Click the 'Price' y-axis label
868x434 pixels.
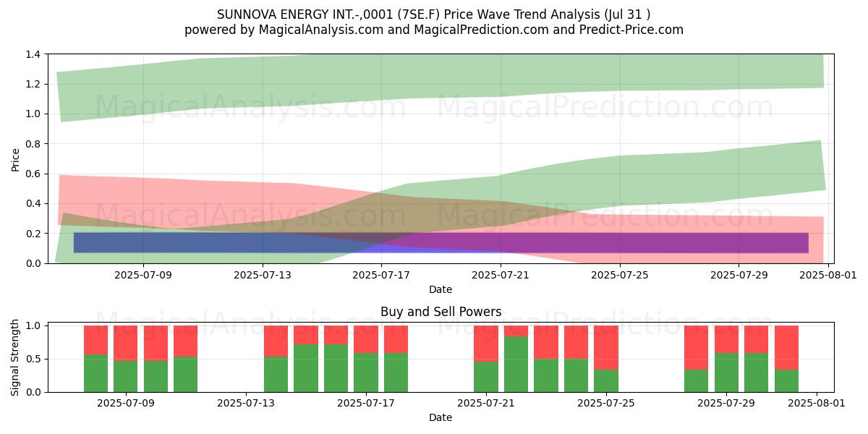point(16,158)
